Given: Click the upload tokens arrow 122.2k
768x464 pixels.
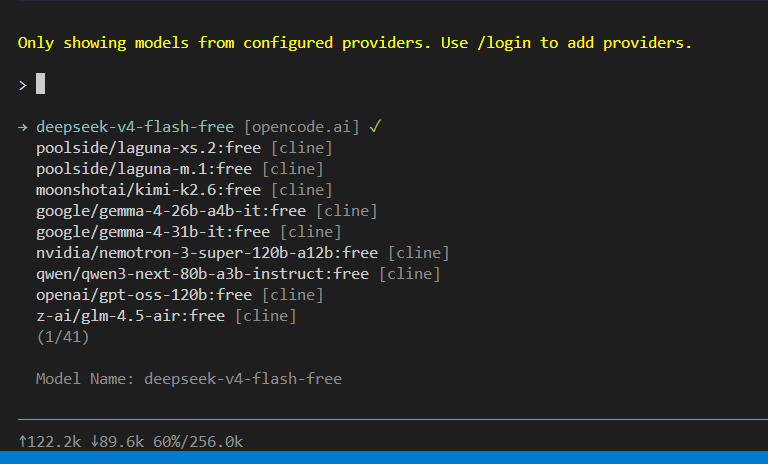Looking at the screenshot, I should tap(49, 441).
